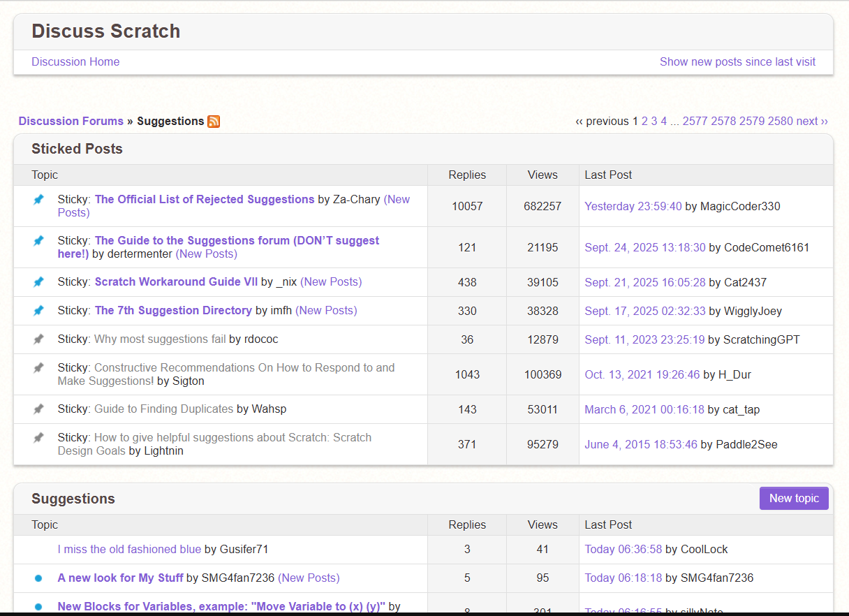Open last post March 6, 2021 00:16:18

click(644, 409)
